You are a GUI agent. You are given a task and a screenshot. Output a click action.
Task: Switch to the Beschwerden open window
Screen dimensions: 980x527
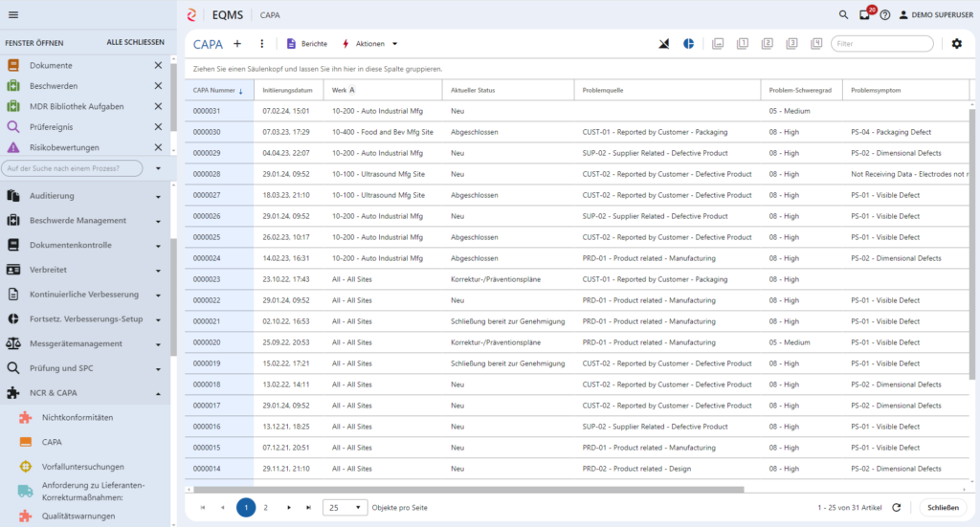54,85
